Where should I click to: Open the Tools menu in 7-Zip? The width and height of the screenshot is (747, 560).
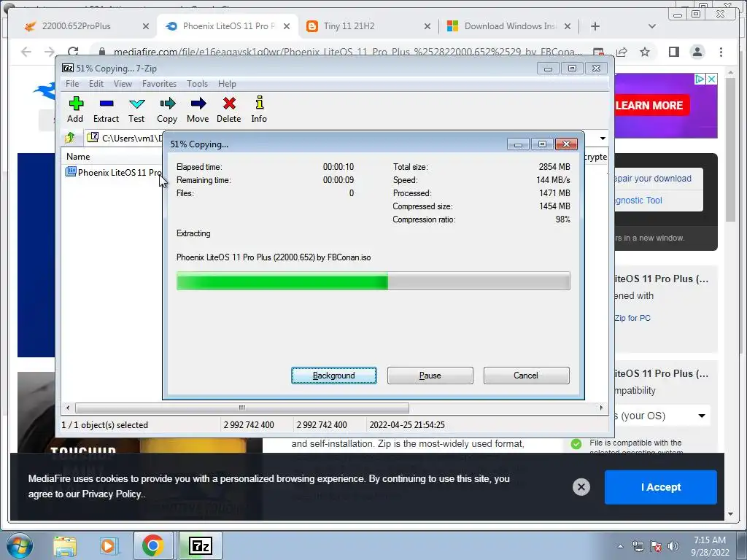pos(197,84)
